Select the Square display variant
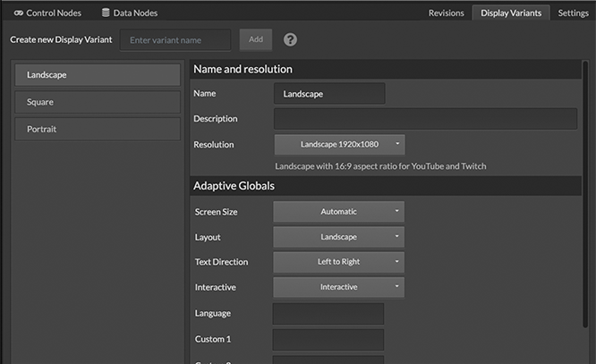This screenshot has height=364, width=596. [x=98, y=102]
